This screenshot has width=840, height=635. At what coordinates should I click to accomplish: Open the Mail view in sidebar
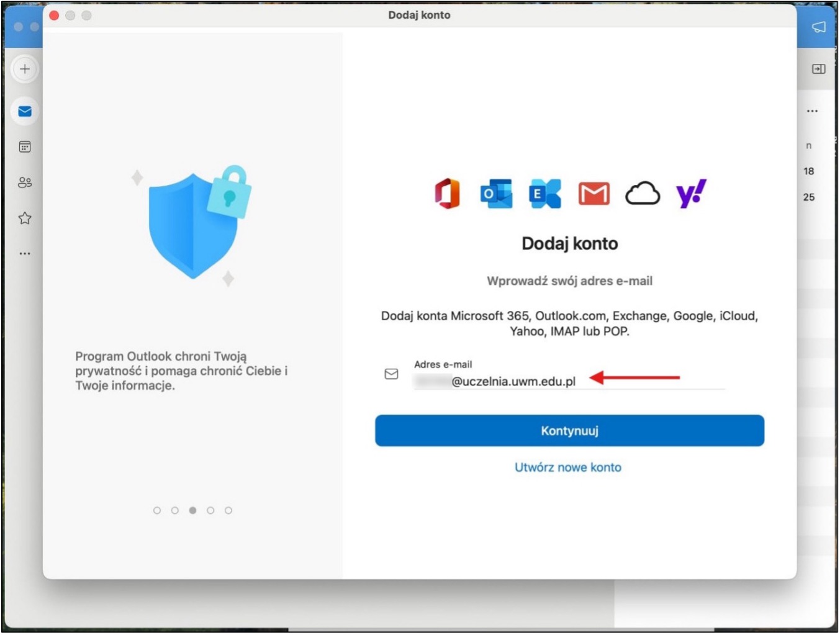[x=25, y=111]
